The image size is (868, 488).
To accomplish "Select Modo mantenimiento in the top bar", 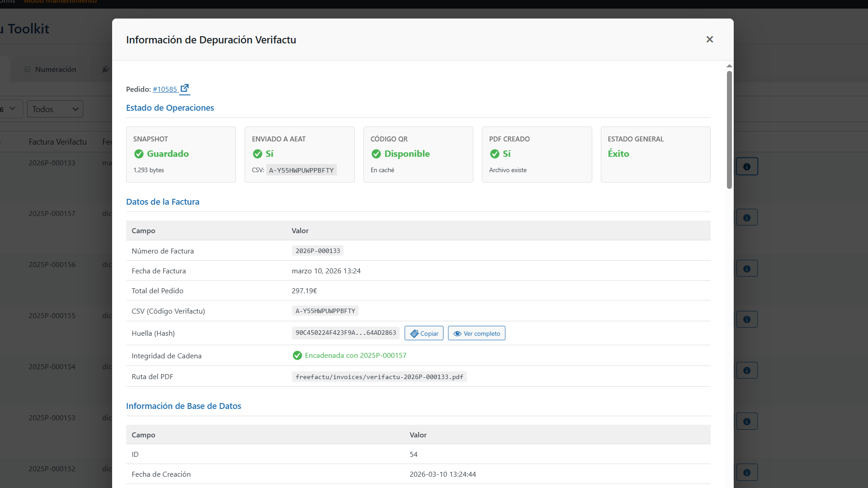I will coord(61,1).
